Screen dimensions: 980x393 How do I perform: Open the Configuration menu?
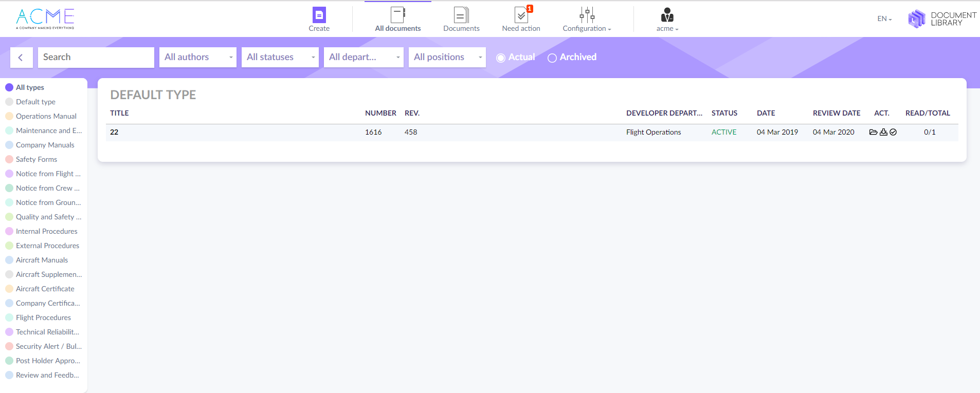587,20
